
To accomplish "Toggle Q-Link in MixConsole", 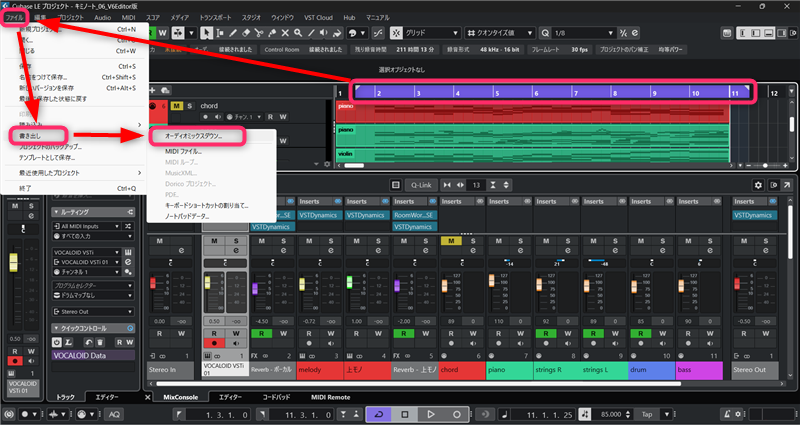I will pyautogui.click(x=421, y=185).
